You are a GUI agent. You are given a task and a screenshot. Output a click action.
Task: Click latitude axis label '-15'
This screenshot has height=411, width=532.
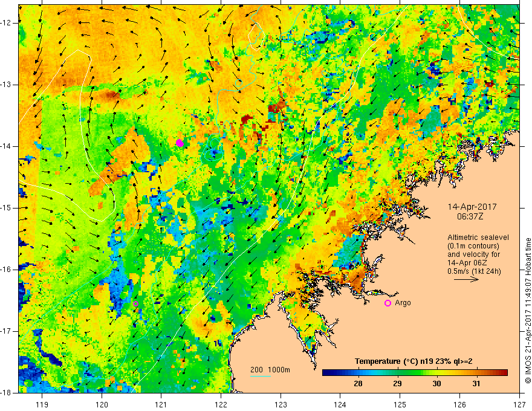coord(6,208)
